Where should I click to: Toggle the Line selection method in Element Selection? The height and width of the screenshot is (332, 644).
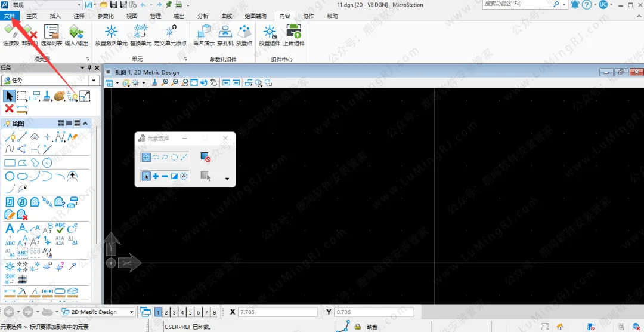(184, 158)
